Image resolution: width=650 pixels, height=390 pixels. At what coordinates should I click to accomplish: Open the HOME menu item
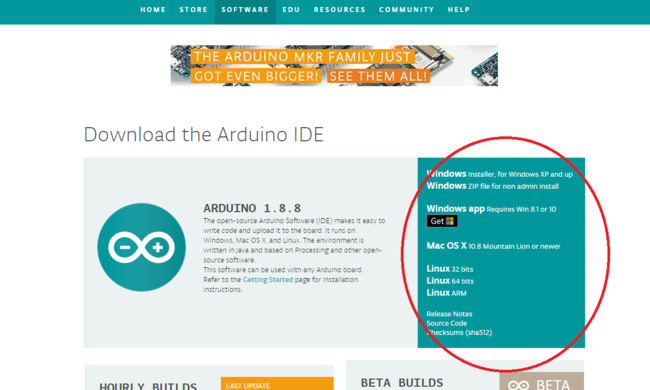(x=153, y=10)
